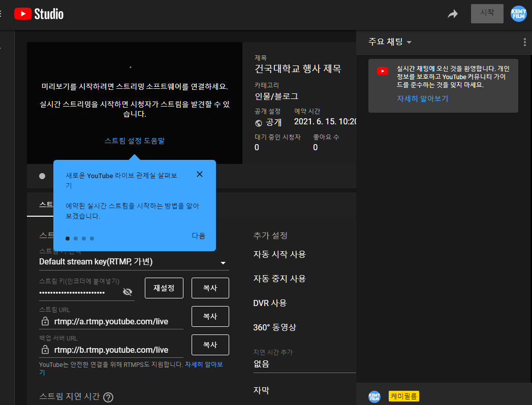Click the lock icon beside 백업 서버 URL
532x405 pixels.
[45, 349]
